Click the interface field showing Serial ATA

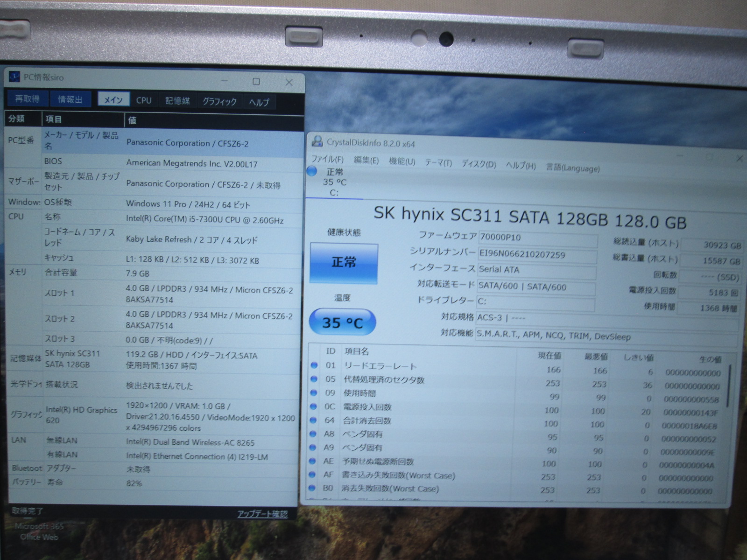pyautogui.click(x=536, y=271)
